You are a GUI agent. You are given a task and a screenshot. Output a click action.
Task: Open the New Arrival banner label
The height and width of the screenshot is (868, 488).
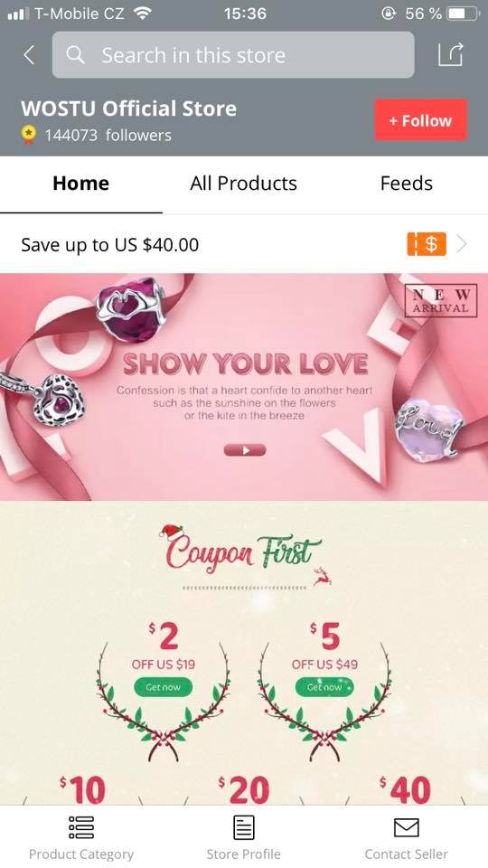pyautogui.click(x=440, y=300)
